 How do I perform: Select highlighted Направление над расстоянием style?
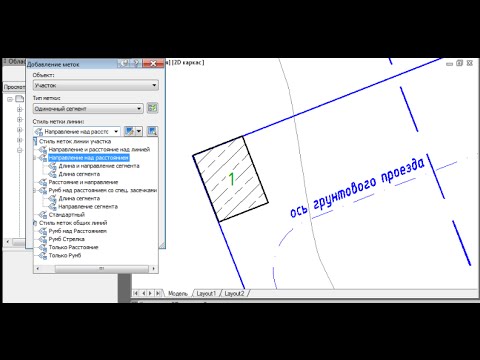pos(89,158)
